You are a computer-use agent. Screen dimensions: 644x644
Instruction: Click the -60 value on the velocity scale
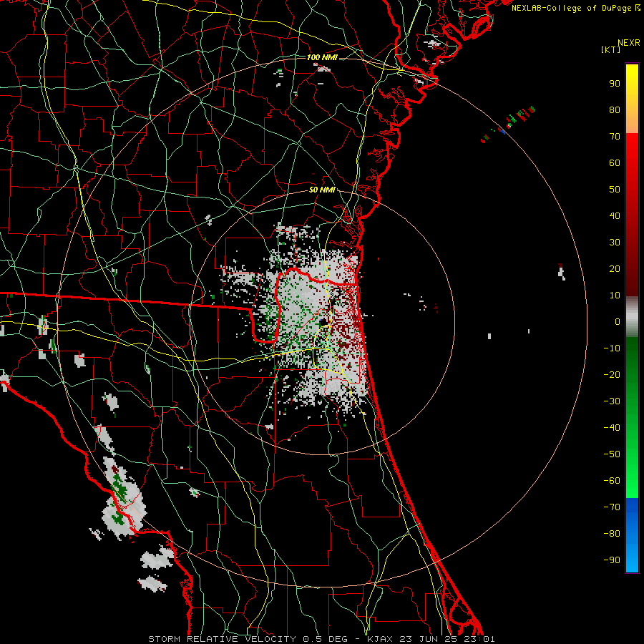point(612,481)
